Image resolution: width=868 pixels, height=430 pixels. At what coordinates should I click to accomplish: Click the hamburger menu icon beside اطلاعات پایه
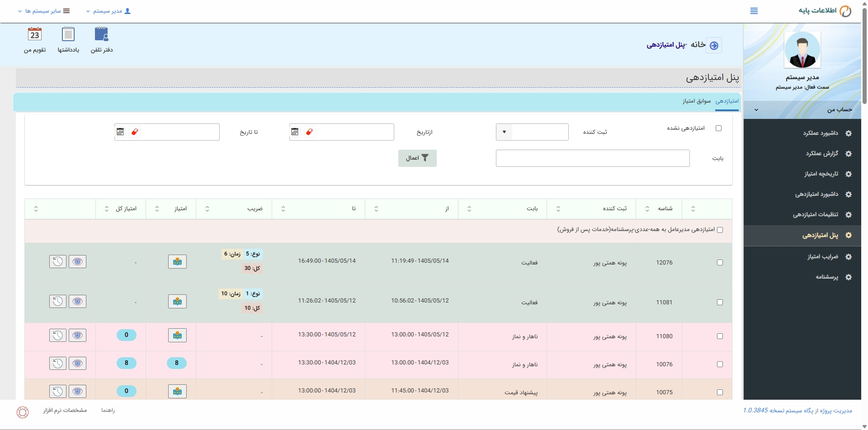coord(754,11)
